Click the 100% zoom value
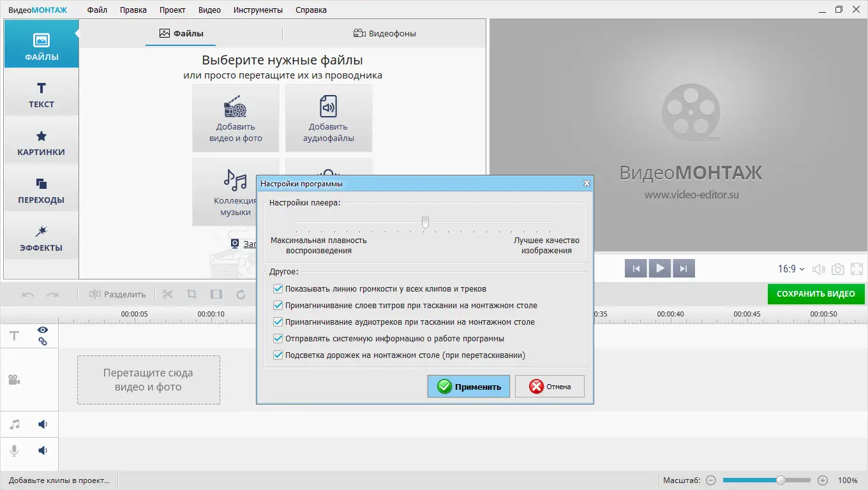The height and width of the screenshot is (490, 868). coord(848,480)
